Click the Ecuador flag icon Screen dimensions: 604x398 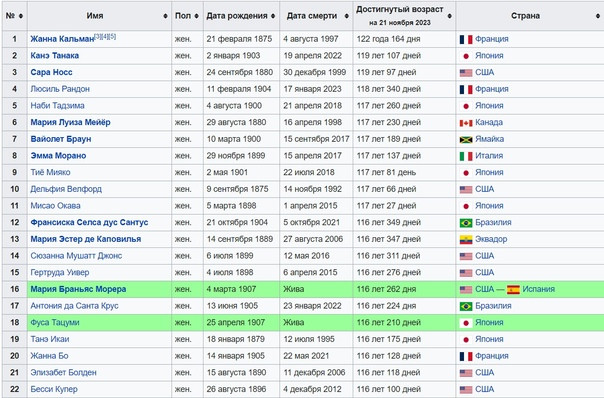[x=466, y=239]
